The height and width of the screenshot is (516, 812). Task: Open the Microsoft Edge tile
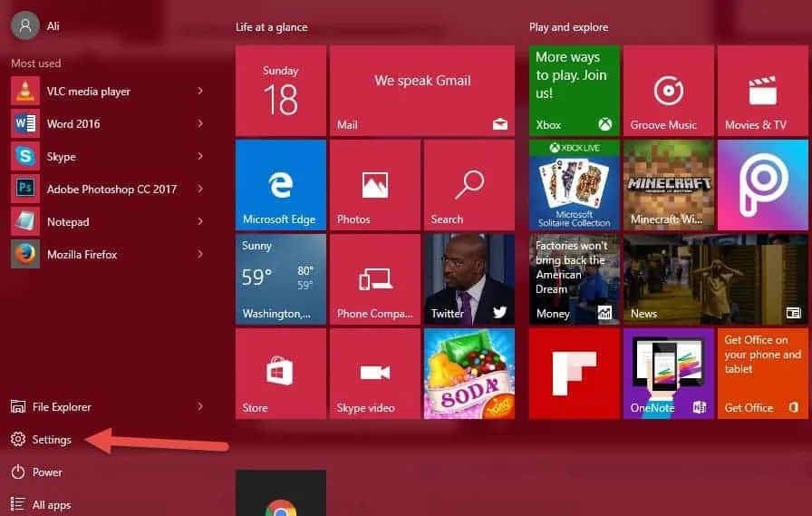click(x=280, y=184)
